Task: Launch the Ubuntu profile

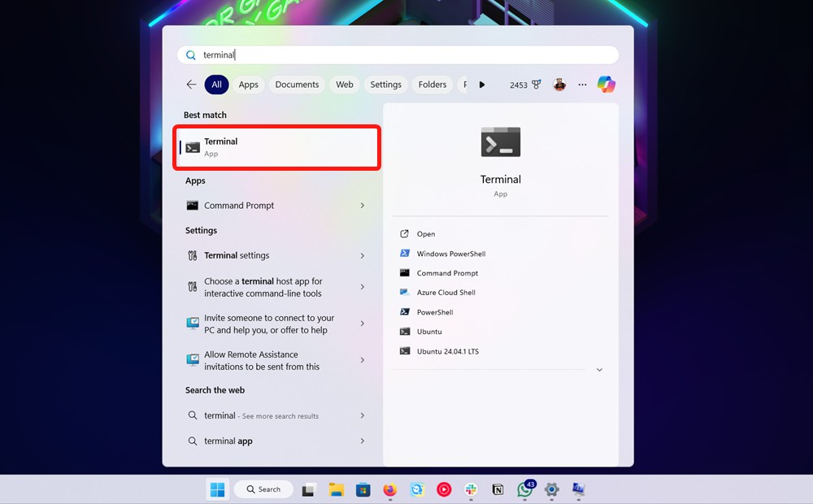Action: (421, 332)
